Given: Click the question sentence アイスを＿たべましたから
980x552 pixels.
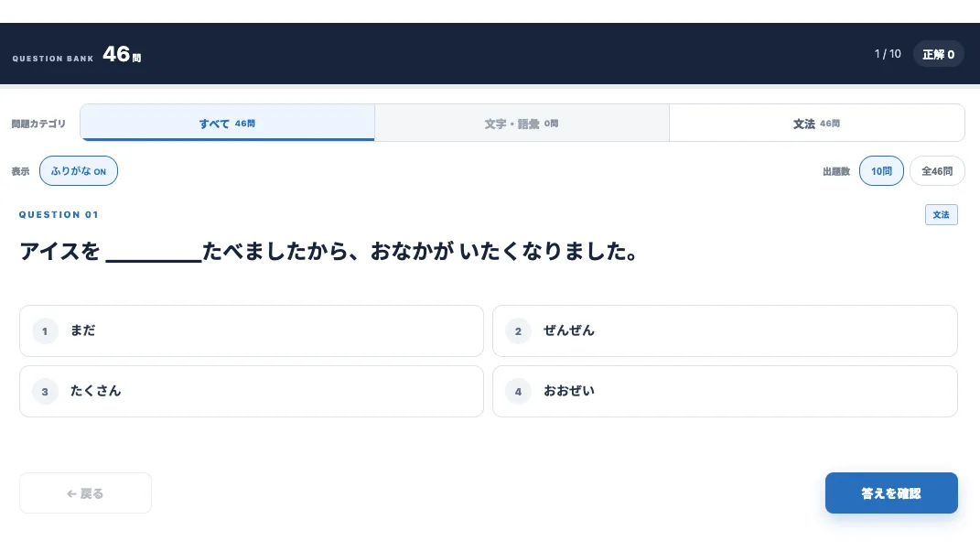Looking at the screenshot, I should click(328, 252).
